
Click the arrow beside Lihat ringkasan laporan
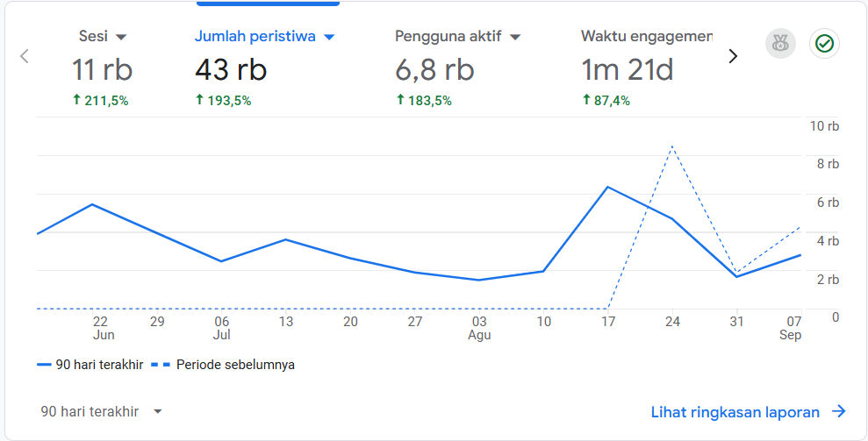click(x=839, y=412)
